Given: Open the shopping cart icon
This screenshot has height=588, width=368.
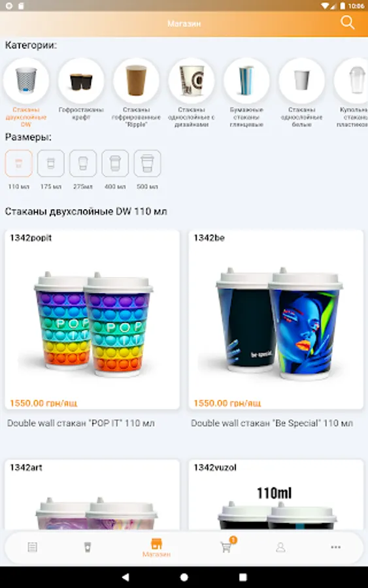Looking at the screenshot, I should [x=227, y=546].
